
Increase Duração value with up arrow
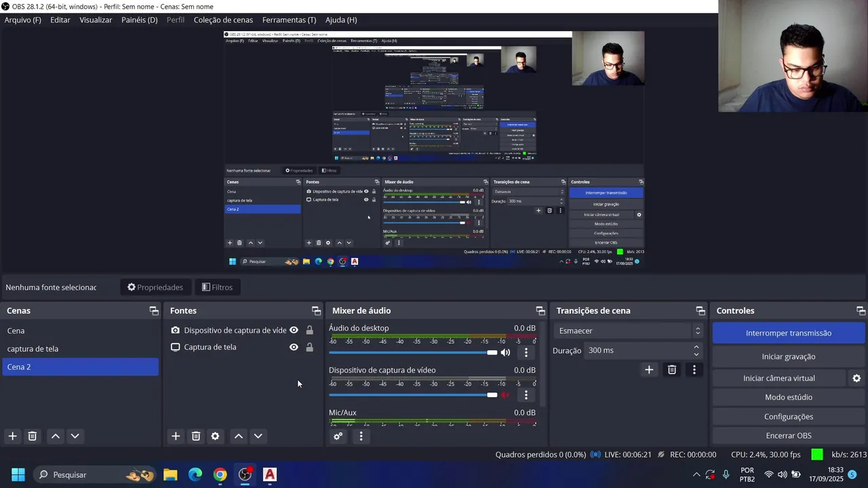[696, 347]
